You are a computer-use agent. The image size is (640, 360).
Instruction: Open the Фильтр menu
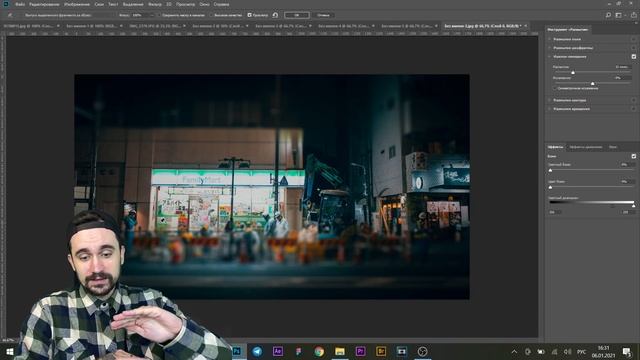155,4
